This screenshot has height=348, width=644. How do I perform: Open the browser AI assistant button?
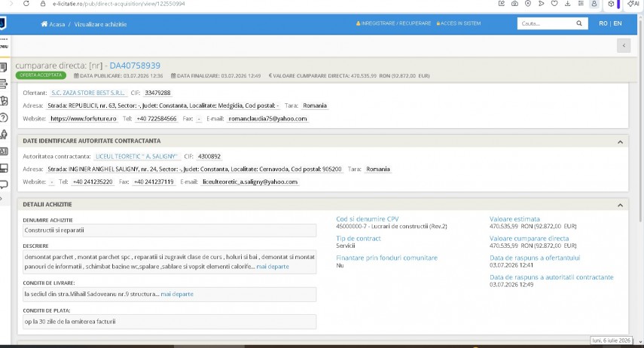point(633,4)
